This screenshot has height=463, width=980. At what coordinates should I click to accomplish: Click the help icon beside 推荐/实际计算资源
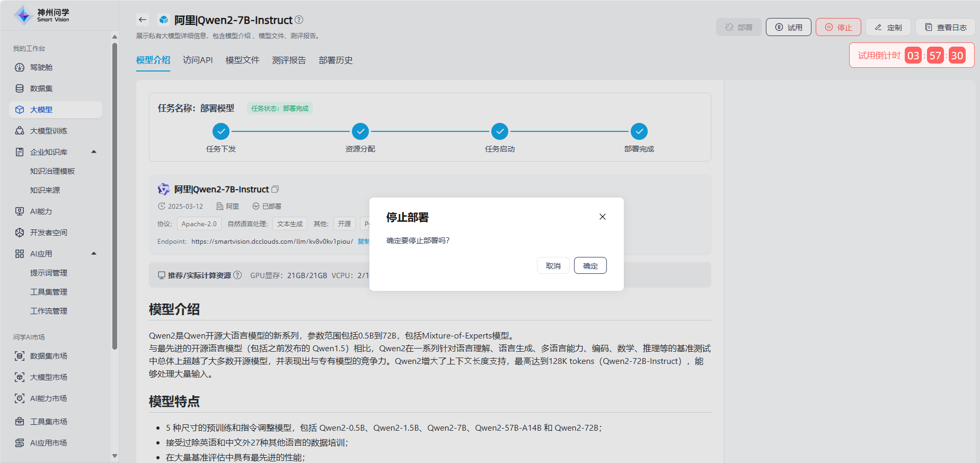(237, 275)
